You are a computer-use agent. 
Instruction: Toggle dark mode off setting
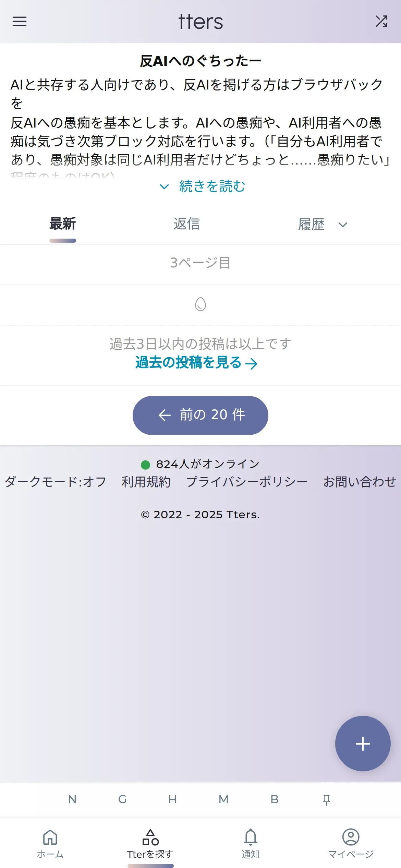(x=56, y=482)
